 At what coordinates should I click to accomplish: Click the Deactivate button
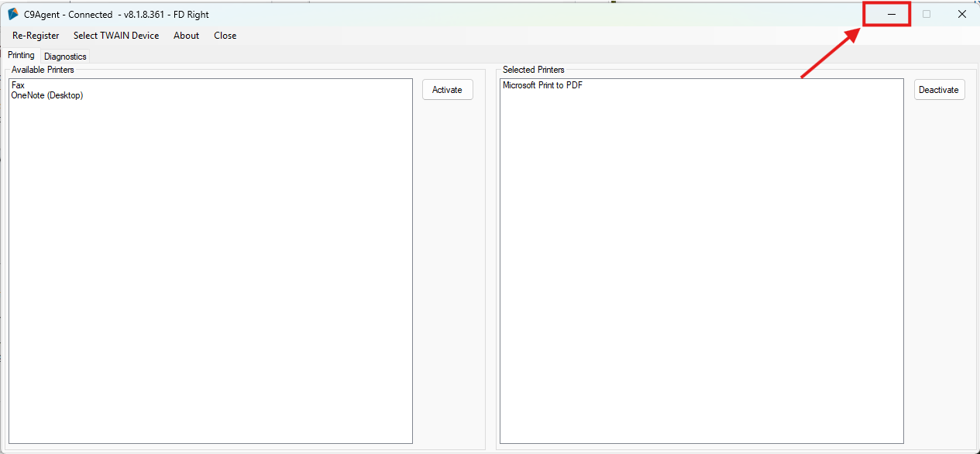(939, 90)
